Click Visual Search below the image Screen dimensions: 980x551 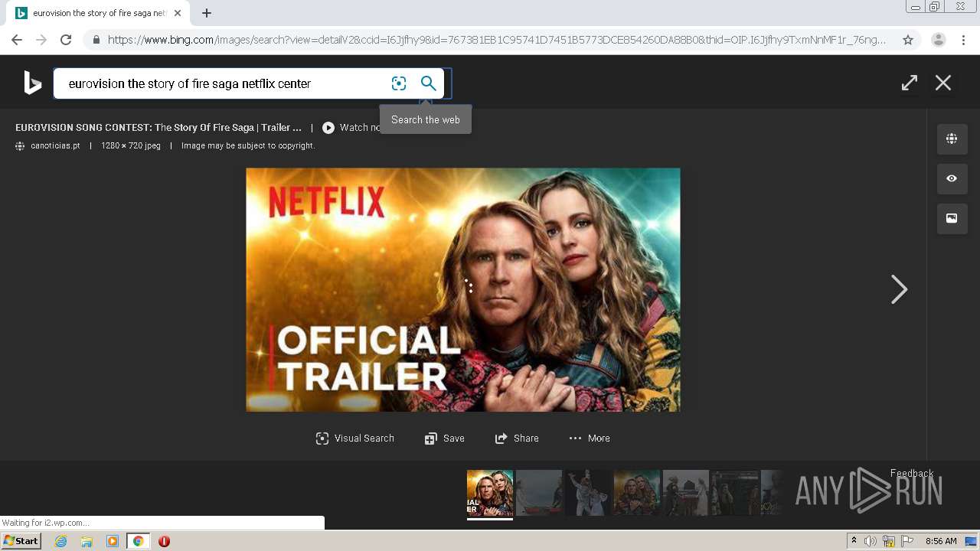pyautogui.click(x=355, y=439)
